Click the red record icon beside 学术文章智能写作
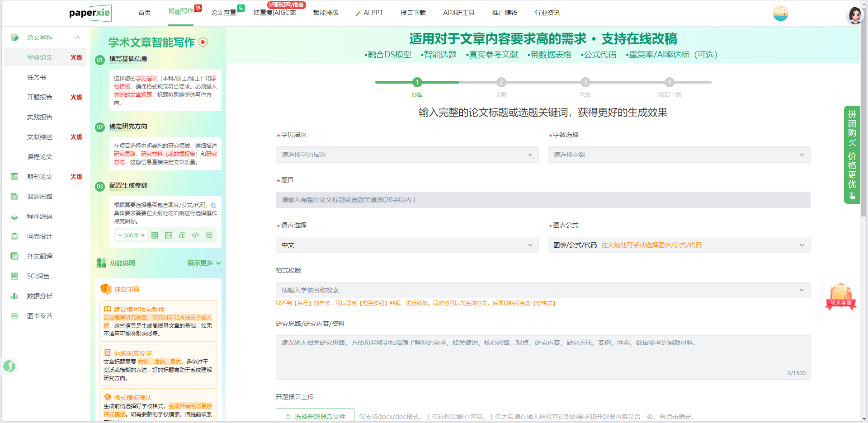Image resolution: width=868 pixels, height=423 pixels. point(203,42)
